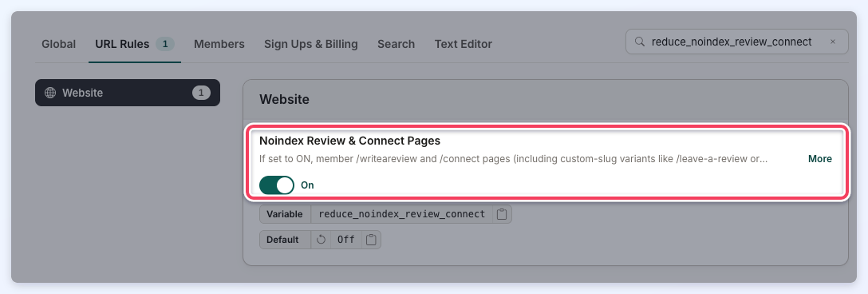Click the Website panel heading
868x294 pixels.
[x=285, y=100]
